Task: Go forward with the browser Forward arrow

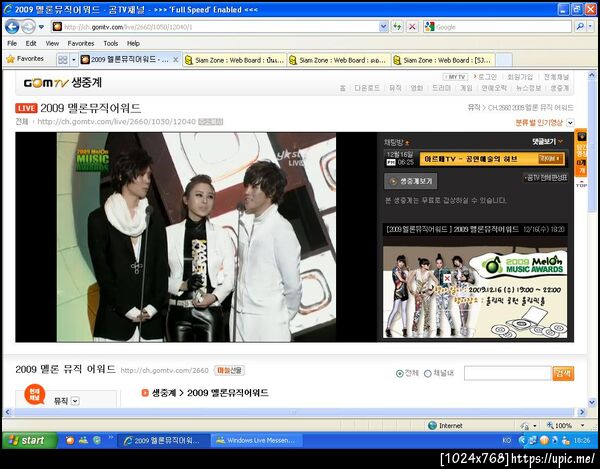Action: point(28,27)
